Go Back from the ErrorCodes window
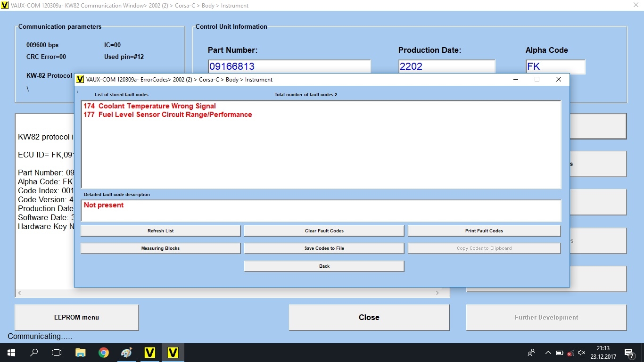This screenshot has width=644, height=362. point(324,266)
